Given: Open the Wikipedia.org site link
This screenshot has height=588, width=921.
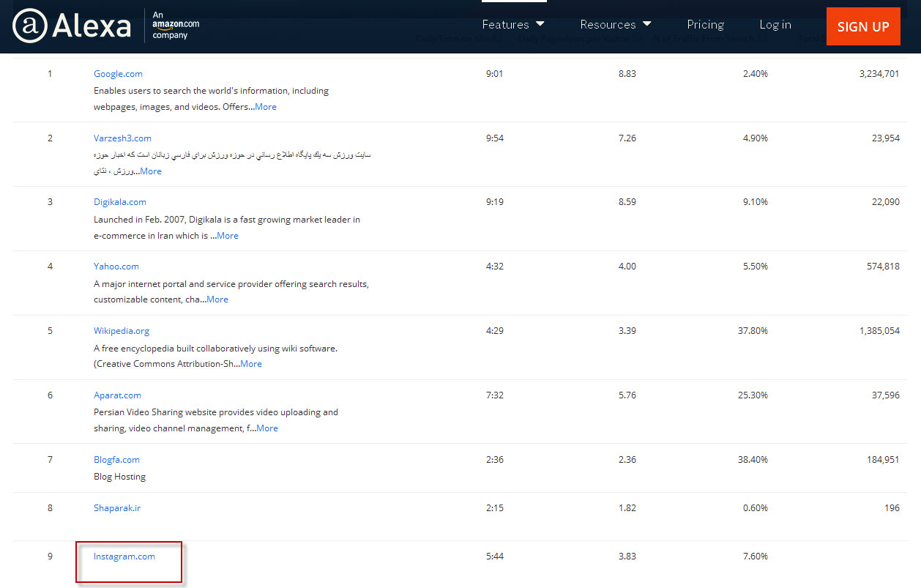Looking at the screenshot, I should [122, 331].
